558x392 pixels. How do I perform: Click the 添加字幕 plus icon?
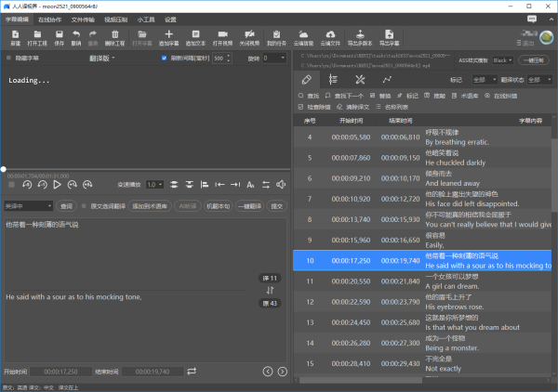[168, 36]
